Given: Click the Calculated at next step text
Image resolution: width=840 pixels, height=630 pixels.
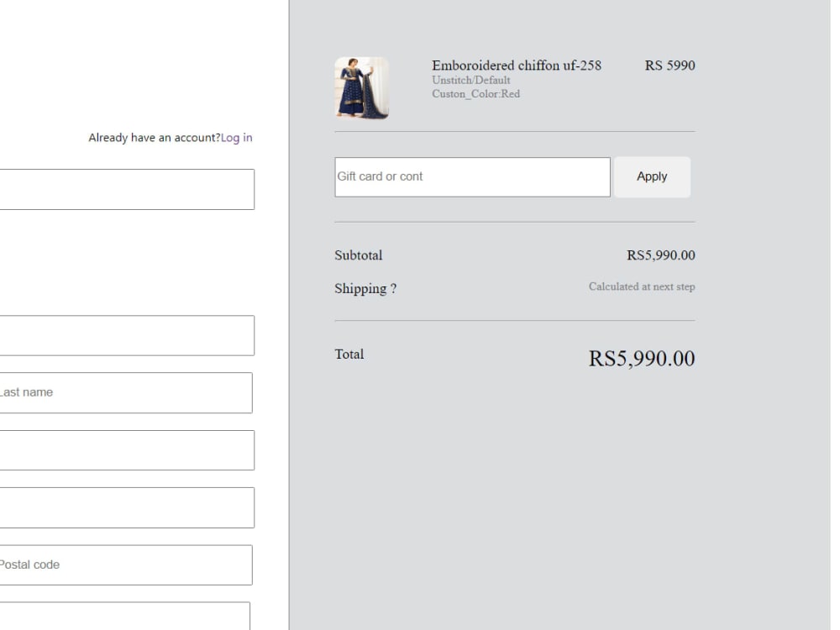Looking at the screenshot, I should coord(642,286).
